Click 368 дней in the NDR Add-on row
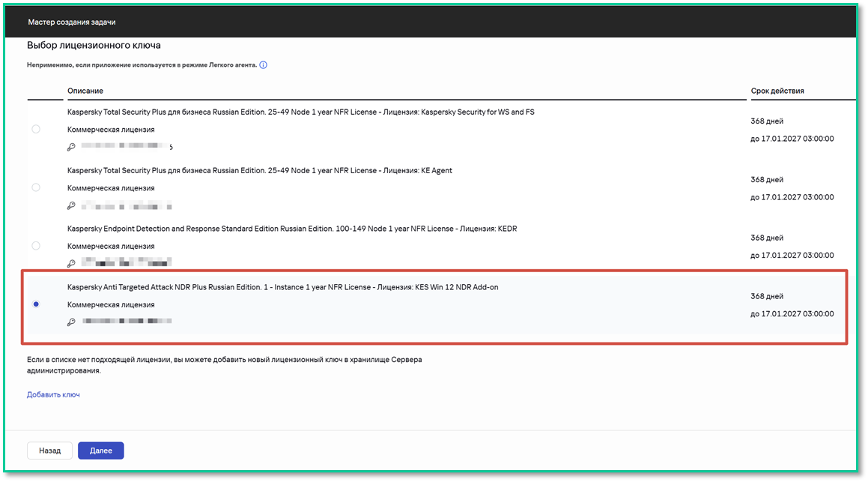 [x=767, y=296]
